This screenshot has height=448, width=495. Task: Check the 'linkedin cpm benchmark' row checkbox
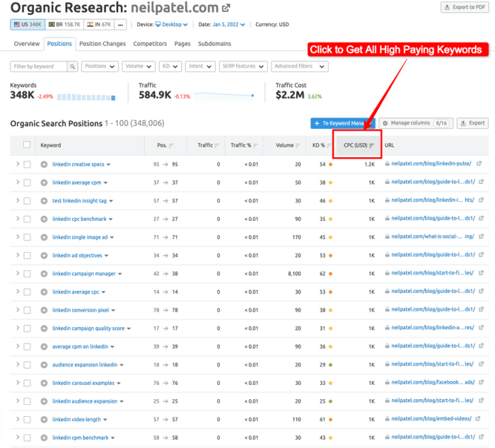tap(27, 438)
